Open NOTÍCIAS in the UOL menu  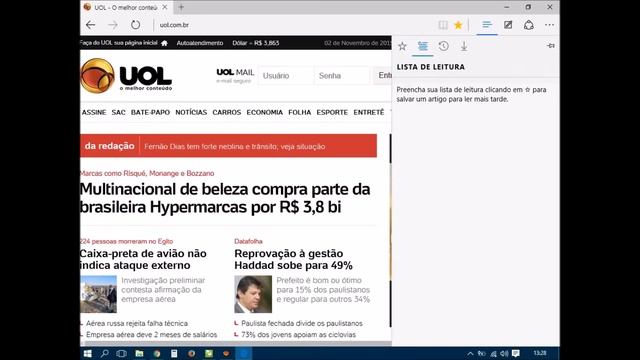click(x=191, y=112)
